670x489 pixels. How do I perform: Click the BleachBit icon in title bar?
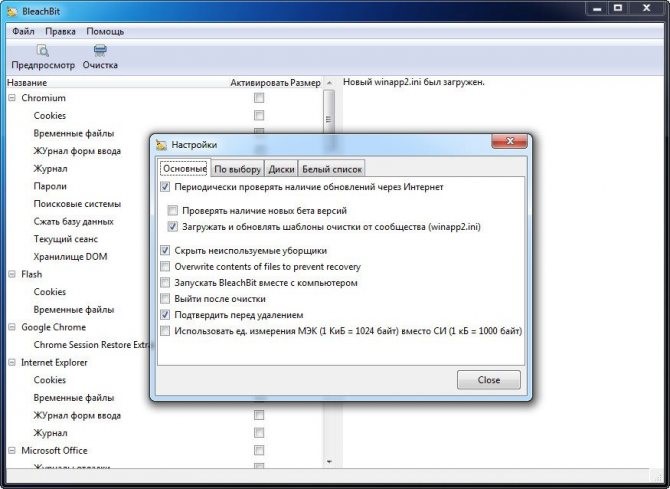[13, 9]
